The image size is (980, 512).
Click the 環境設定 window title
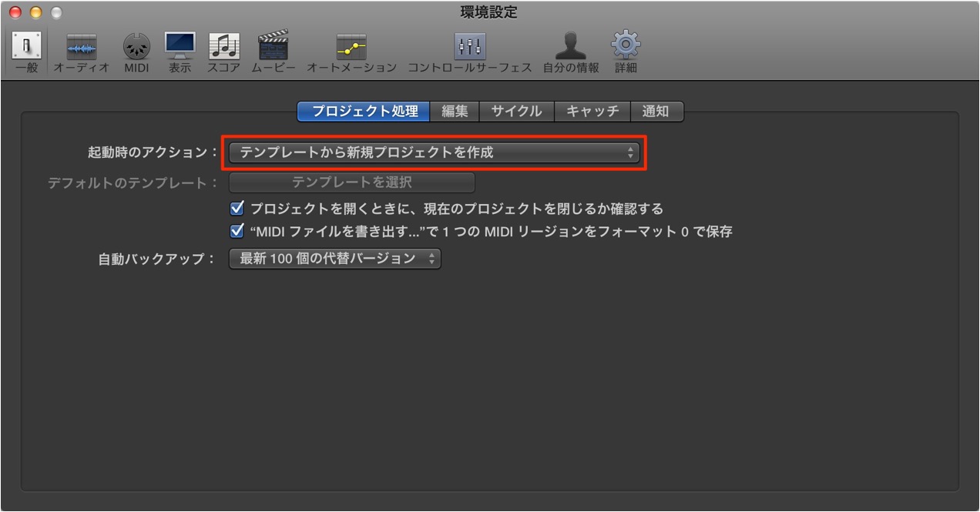(x=489, y=12)
